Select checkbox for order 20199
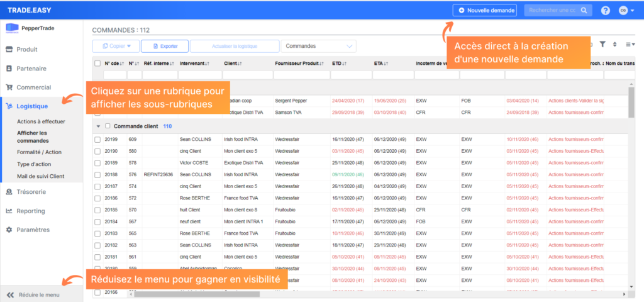 pyautogui.click(x=97, y=139)
